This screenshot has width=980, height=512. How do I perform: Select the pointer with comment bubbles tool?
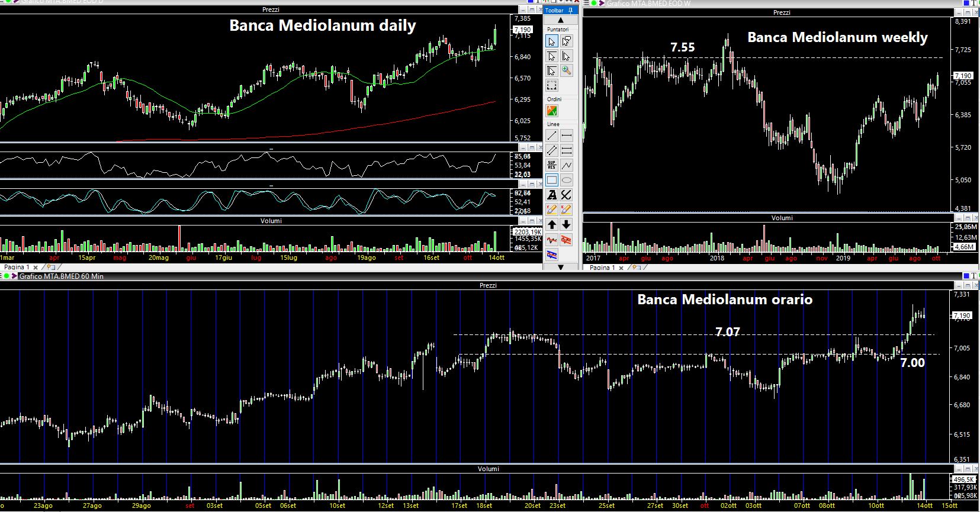[x=567, y=41]
